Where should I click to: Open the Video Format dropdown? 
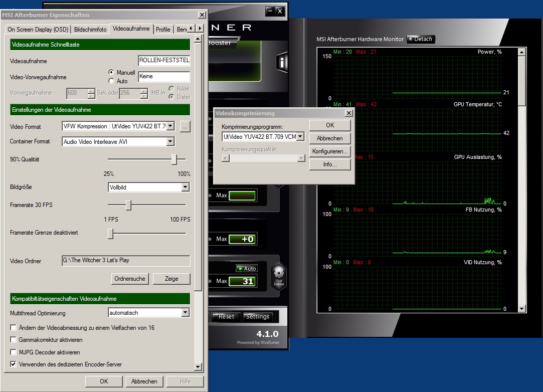pyautogui.click(x=171, y=126)
